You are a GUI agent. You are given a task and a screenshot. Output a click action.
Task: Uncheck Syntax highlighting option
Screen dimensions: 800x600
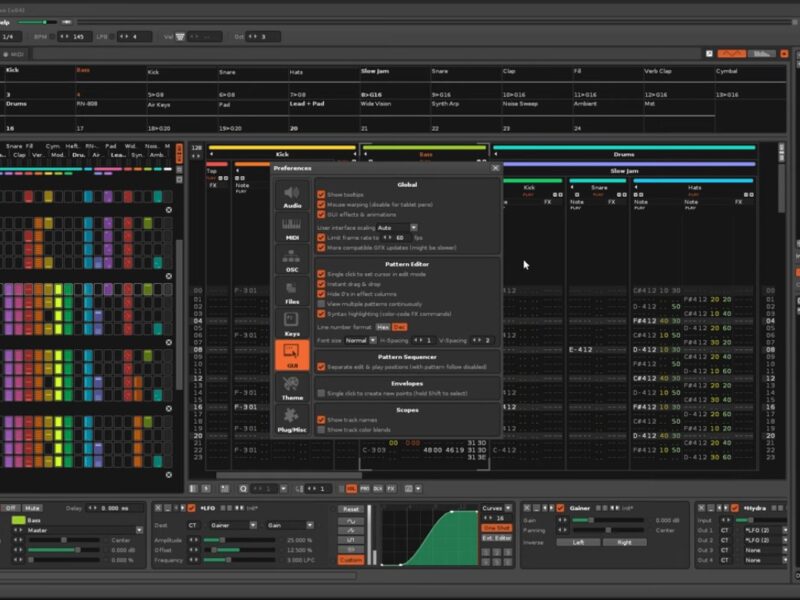[321, 314]
